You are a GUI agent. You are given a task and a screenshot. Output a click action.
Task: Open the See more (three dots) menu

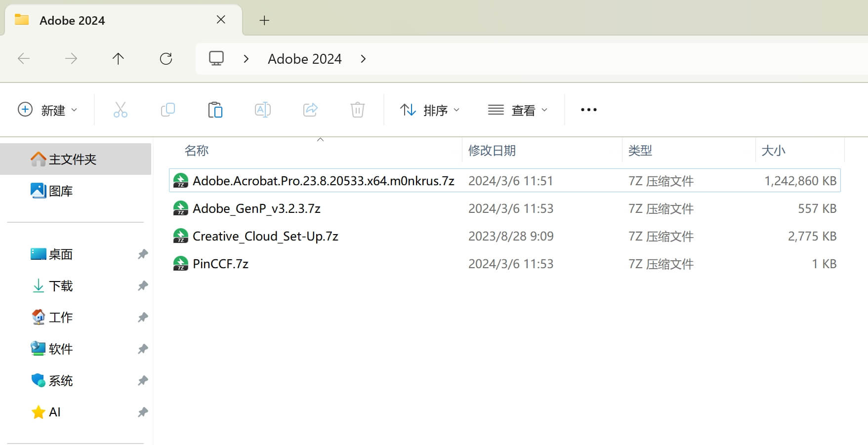tap(589, 110)
